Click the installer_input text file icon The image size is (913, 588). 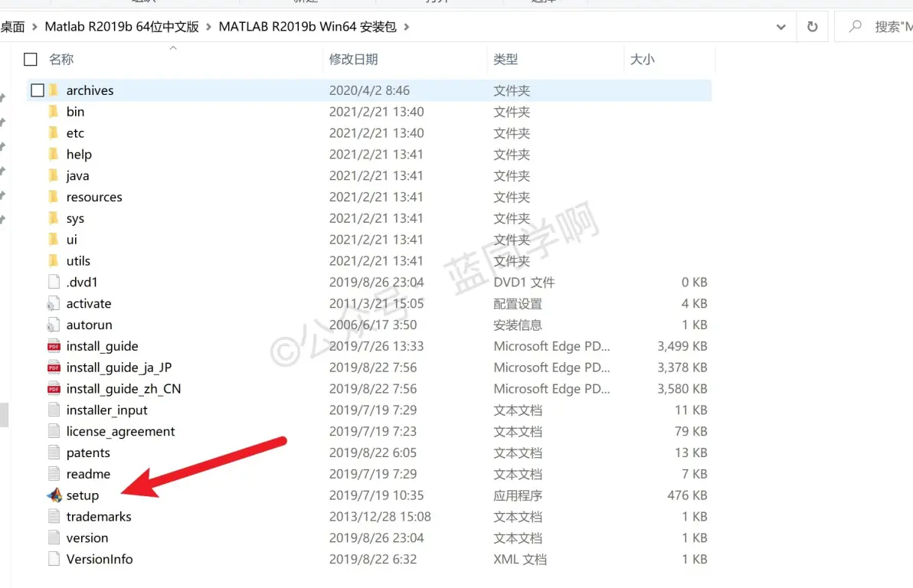tap(54, 410)
